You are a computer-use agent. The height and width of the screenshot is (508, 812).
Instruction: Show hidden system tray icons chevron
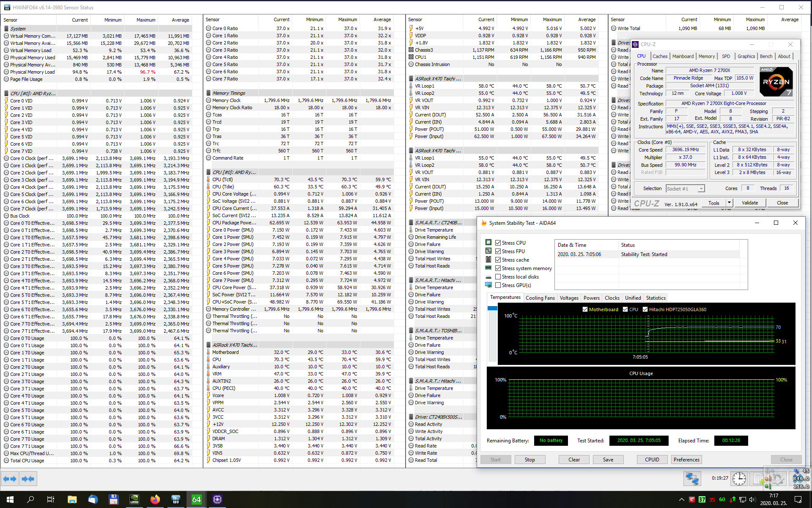681,500
